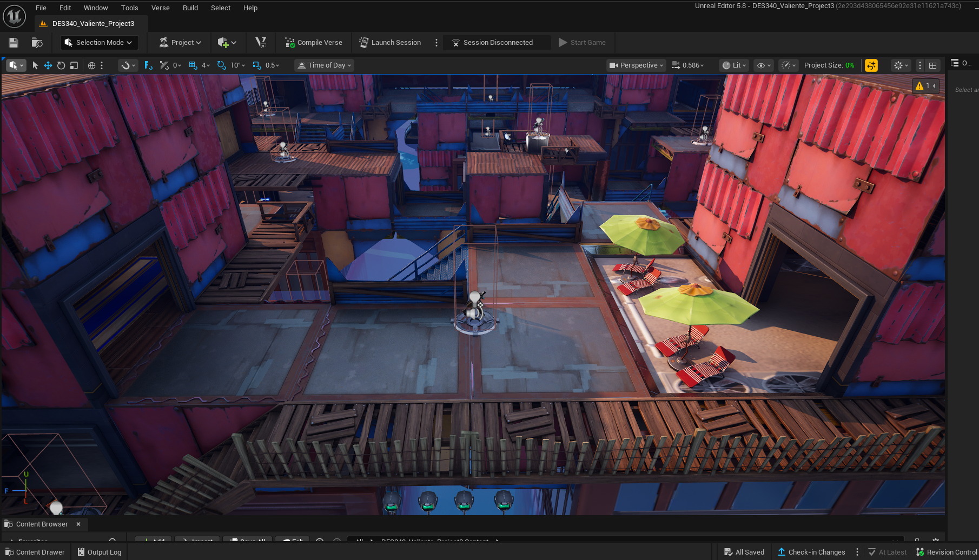This screenshot has height=560, width=979.
Task: Click the warning triangle notification
Action: tap(920, 86)
